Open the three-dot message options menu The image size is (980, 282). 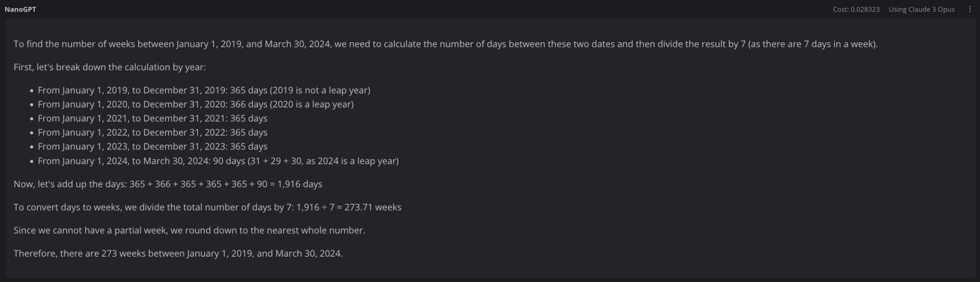(x=970, y=9)
